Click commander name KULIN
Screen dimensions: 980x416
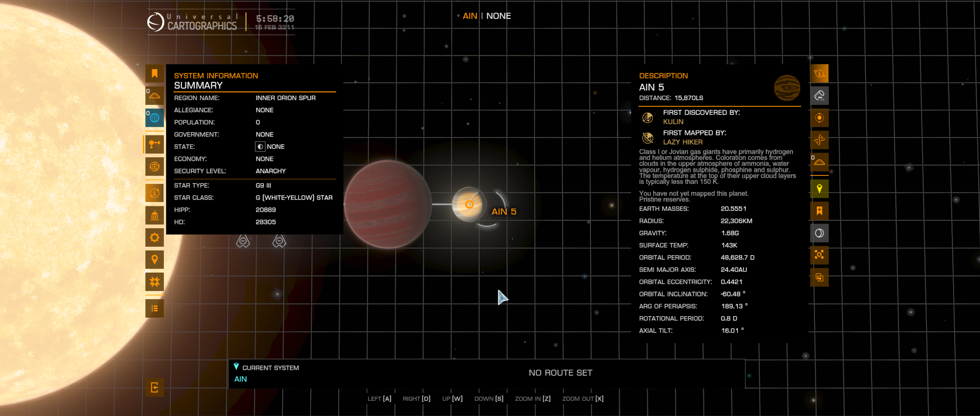tap(673, 122)
